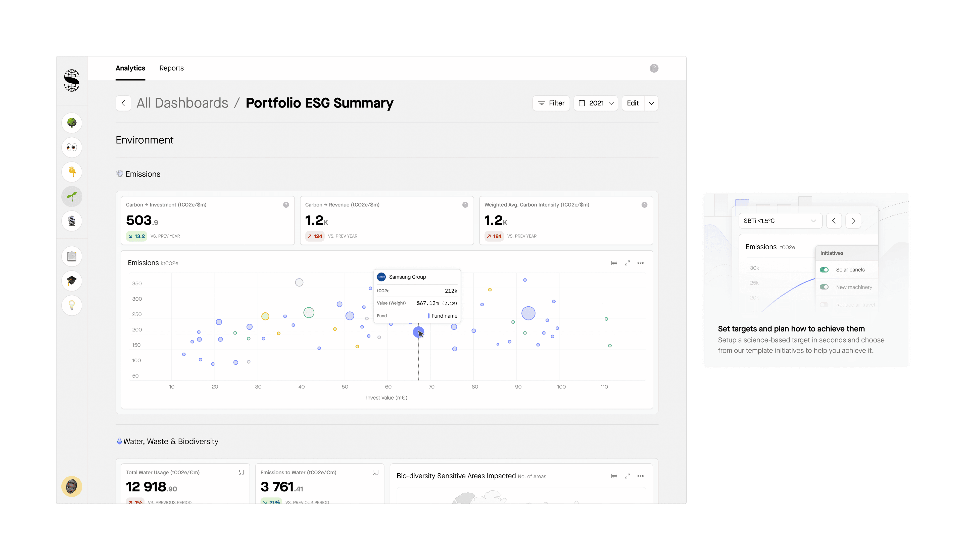Expand the Emissions chart to fullscreen
This screenshot has width=965, height=560.
click(x=627, y=263)
